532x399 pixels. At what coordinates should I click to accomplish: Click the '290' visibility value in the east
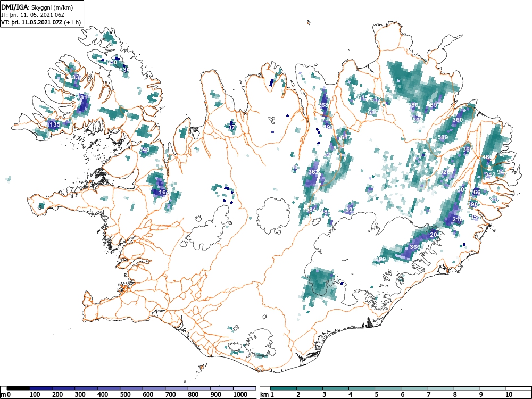pyautogui.click(x=473, y=204)
